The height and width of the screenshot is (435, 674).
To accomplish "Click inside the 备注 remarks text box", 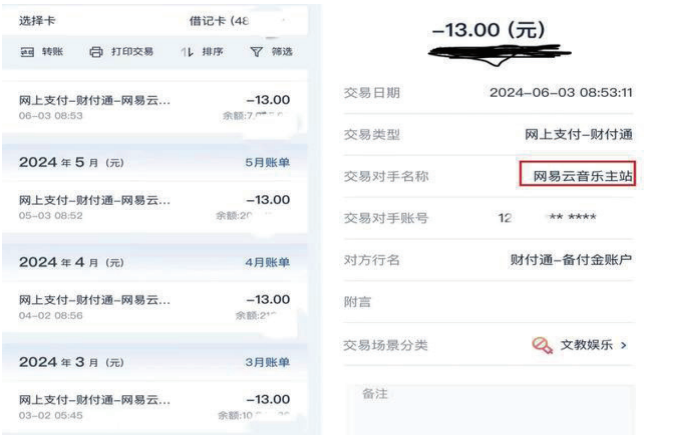I will pos(491,410).
